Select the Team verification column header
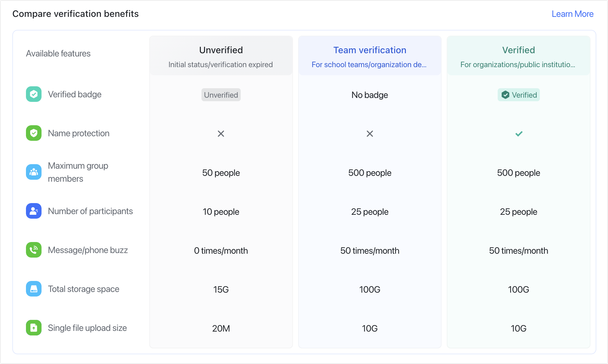The width and height of the screenshot is (608, 364). [370, 50]
